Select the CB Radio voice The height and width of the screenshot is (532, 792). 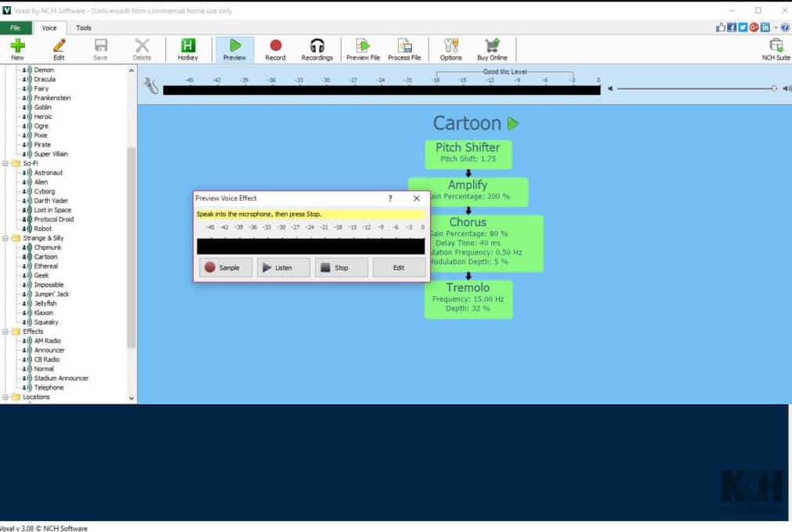coord(47,360)
